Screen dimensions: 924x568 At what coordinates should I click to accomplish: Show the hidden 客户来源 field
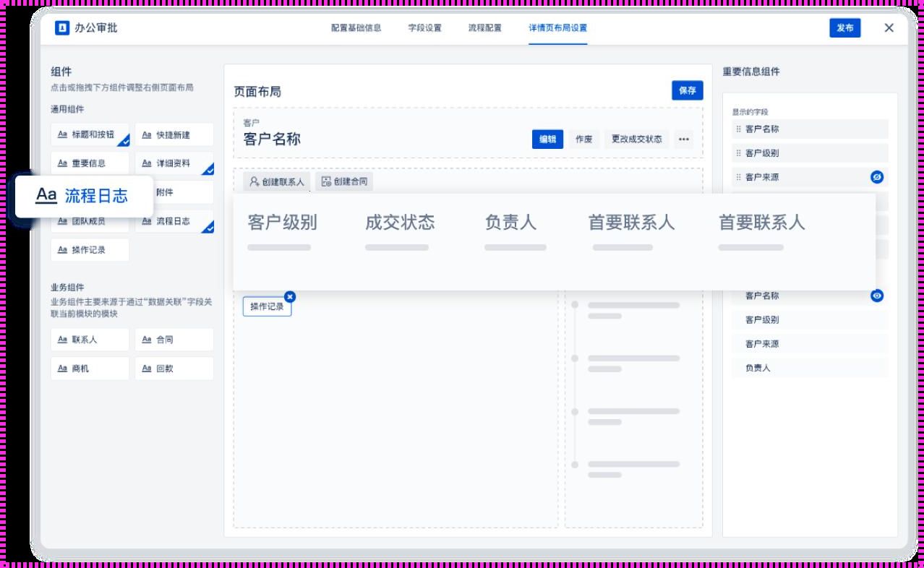click(x=876, y=176)
